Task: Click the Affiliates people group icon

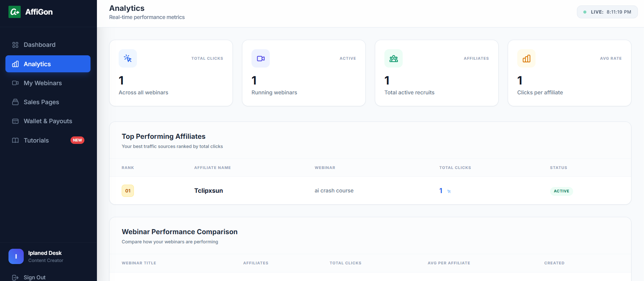Action: coord(394,58)
